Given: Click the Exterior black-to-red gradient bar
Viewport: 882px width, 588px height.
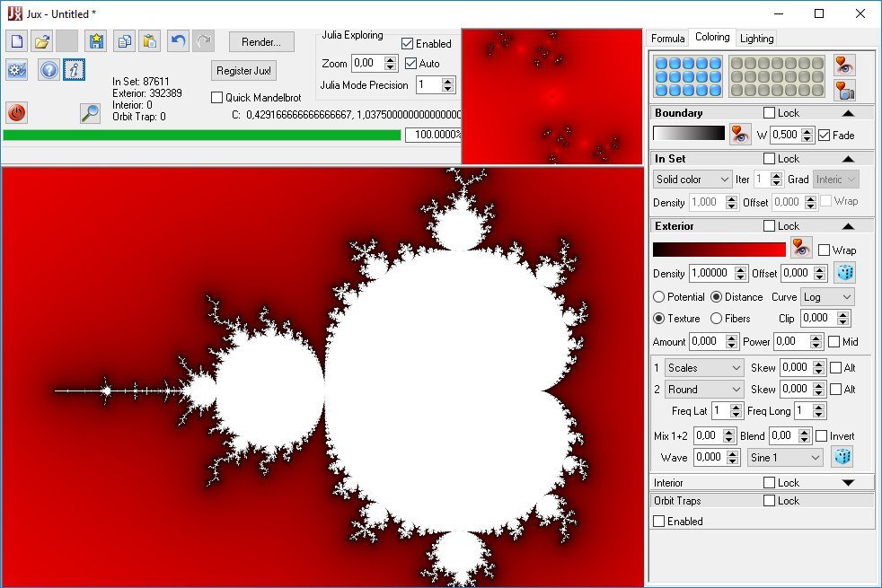Looking at the screenshot, I should pyautogui.click(x=719, y=250).
